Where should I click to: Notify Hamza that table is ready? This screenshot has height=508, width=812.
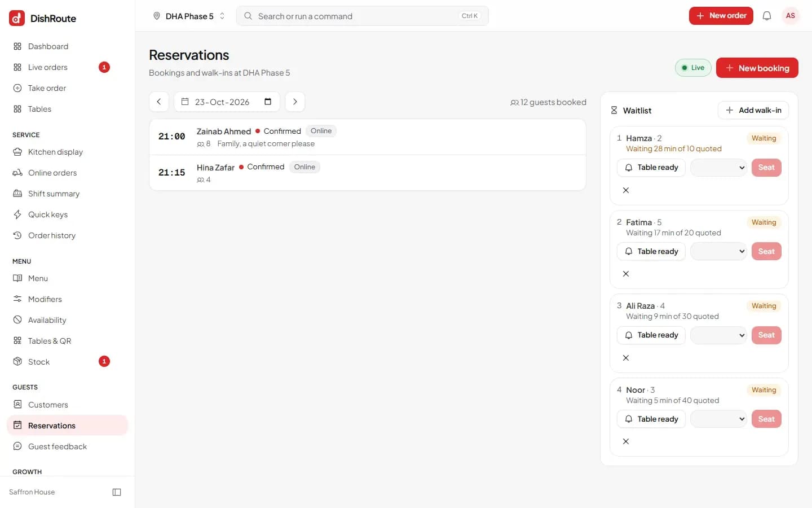click(651, 168)
